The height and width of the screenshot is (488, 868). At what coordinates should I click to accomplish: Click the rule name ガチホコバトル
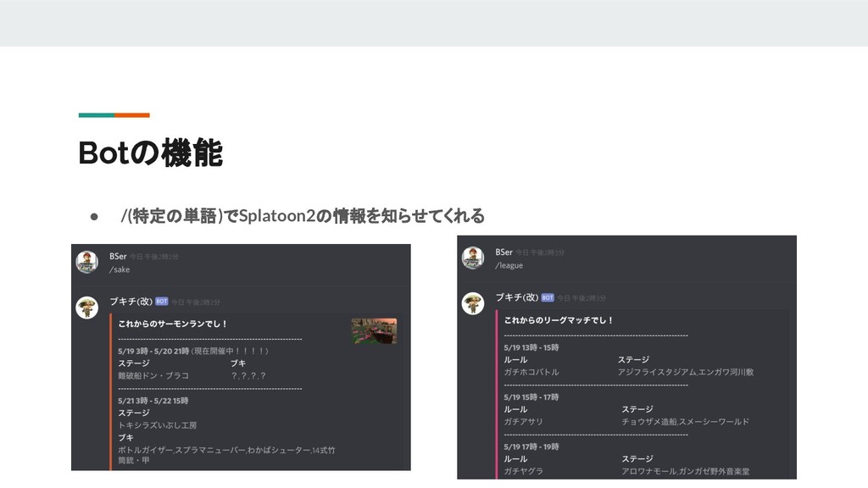(531, 372)
